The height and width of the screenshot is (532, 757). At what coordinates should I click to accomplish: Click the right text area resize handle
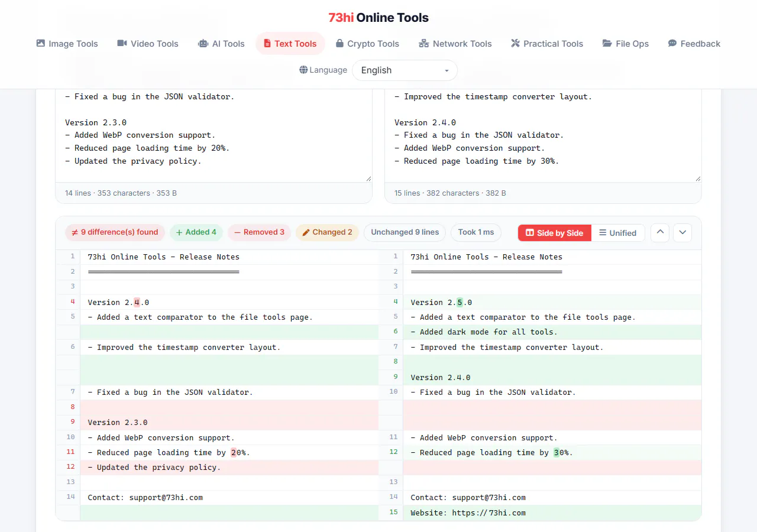(698, 178)
